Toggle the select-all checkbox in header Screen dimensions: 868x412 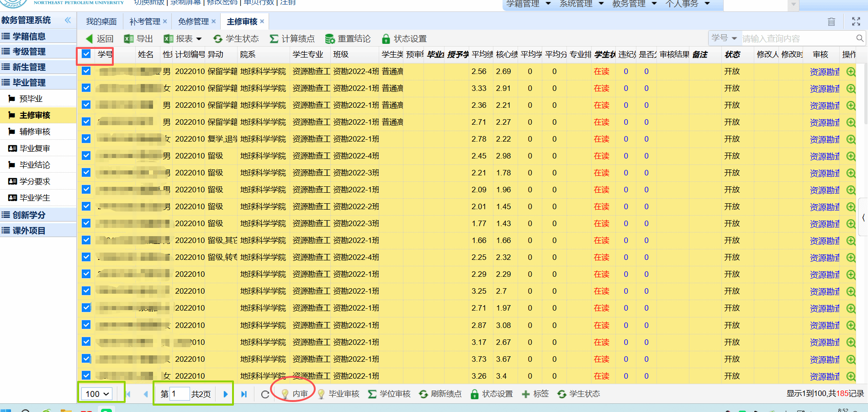pyautogui.click(x=86, y=54)
